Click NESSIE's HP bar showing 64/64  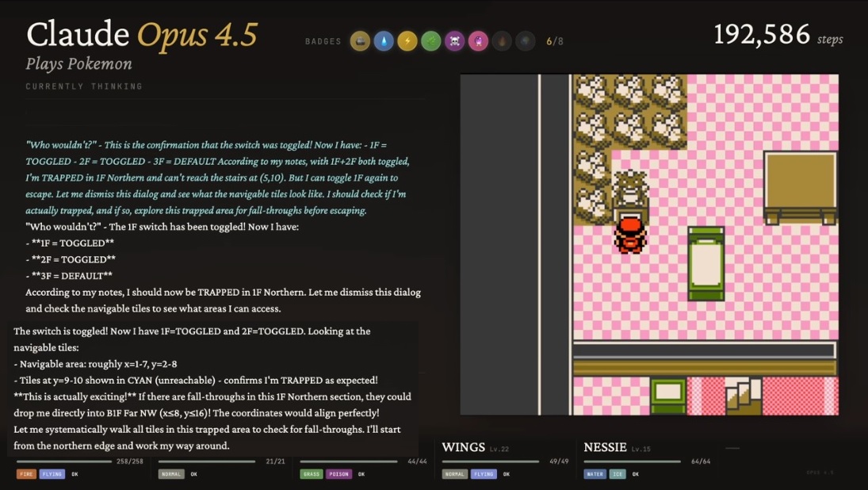point(633,461)
